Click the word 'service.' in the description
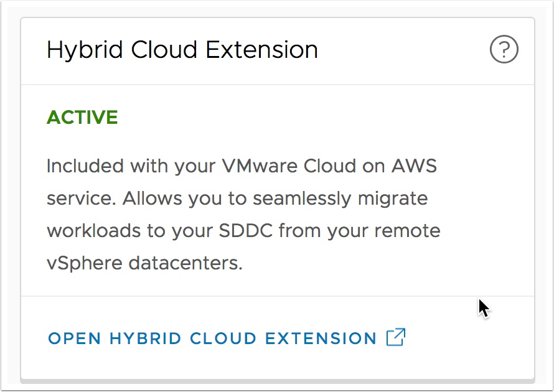Image resolution: width=554 pixels, height=392 pixels. 82,198
